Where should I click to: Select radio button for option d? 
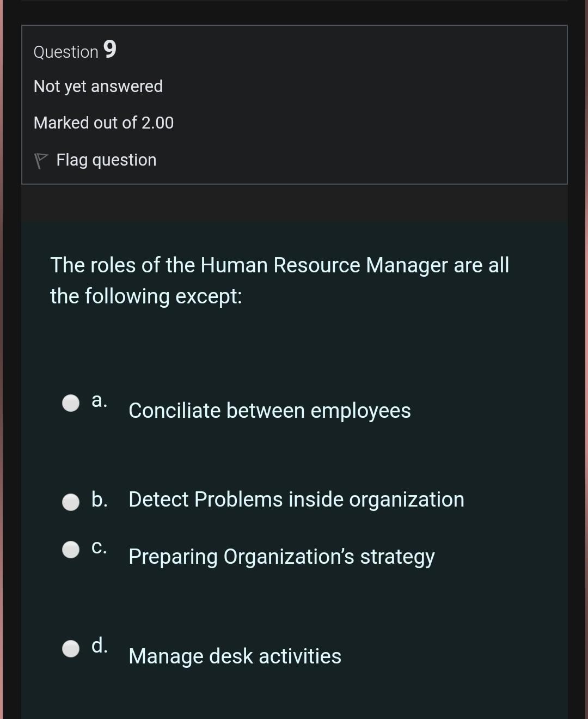pyautogui.click(x=70, y=648)
